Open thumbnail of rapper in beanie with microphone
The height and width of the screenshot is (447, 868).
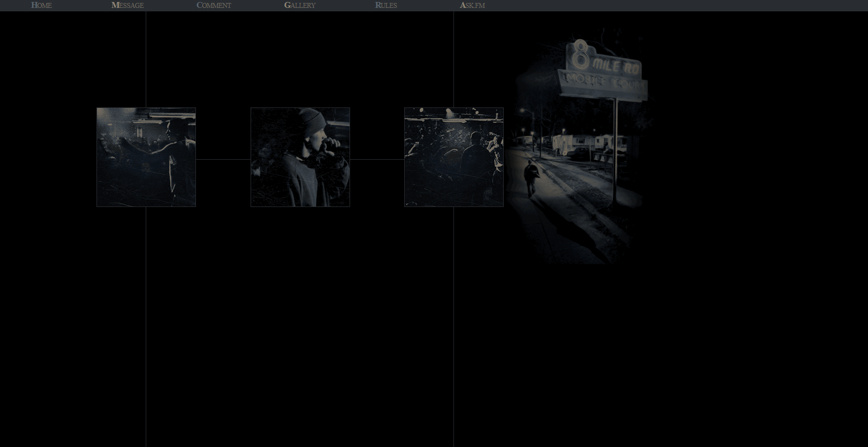point(300,157)
